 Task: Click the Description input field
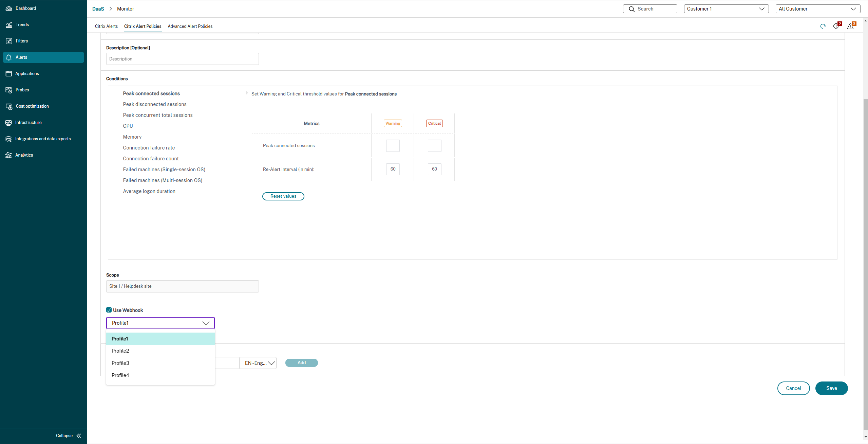[183, 59]
